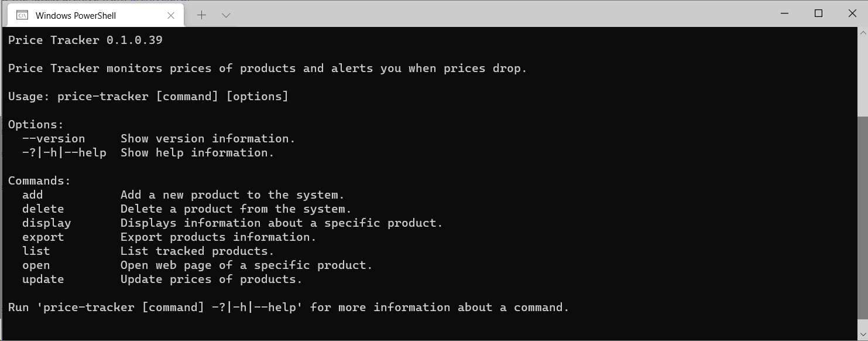
Task: Click the 'open' command entry
Action: [36, 265]
